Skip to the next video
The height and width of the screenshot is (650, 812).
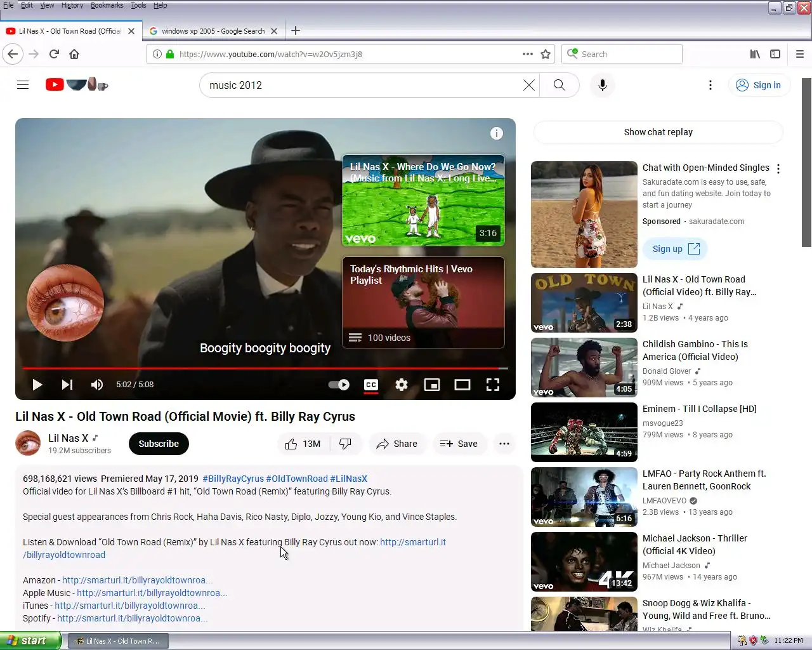pos(67,385)
